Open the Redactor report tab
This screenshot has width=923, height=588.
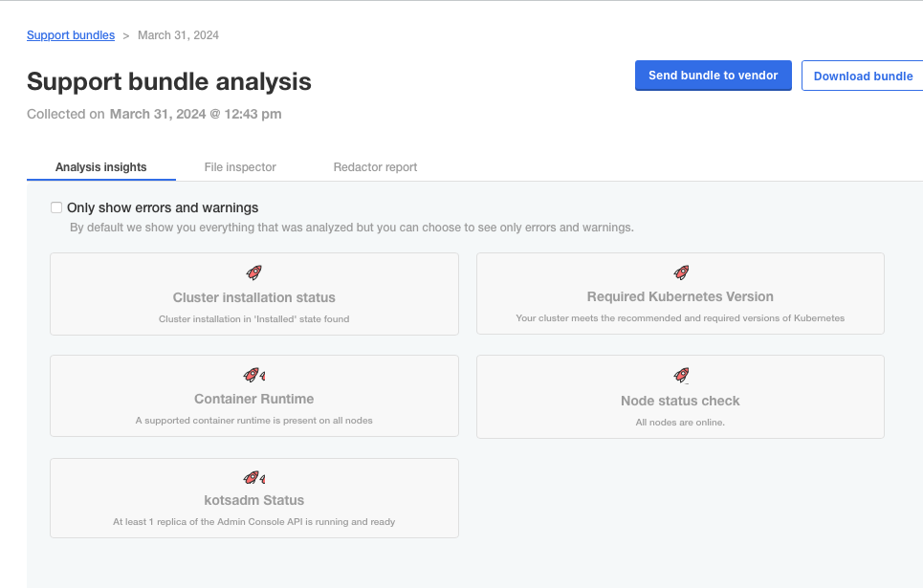(x=375, y=167)
